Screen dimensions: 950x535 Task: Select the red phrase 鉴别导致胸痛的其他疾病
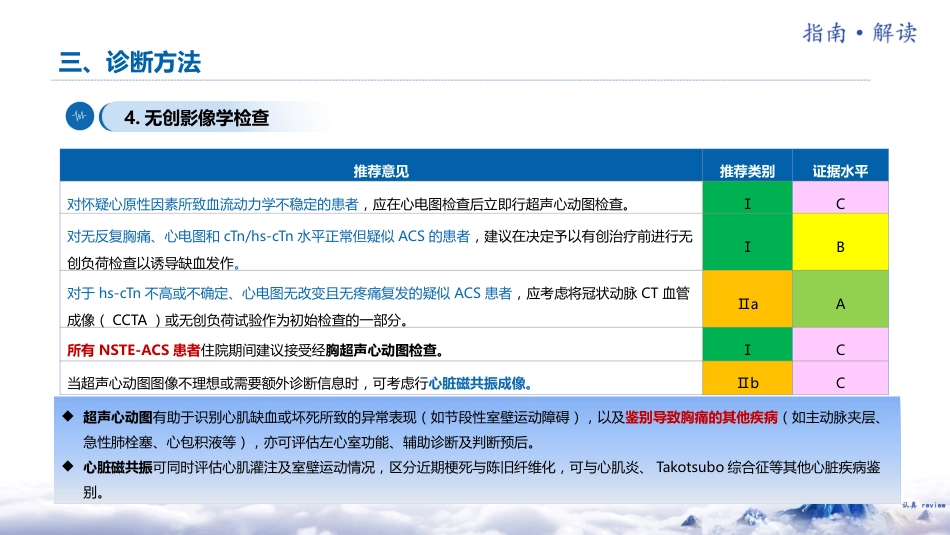click(x=701, y=417)
